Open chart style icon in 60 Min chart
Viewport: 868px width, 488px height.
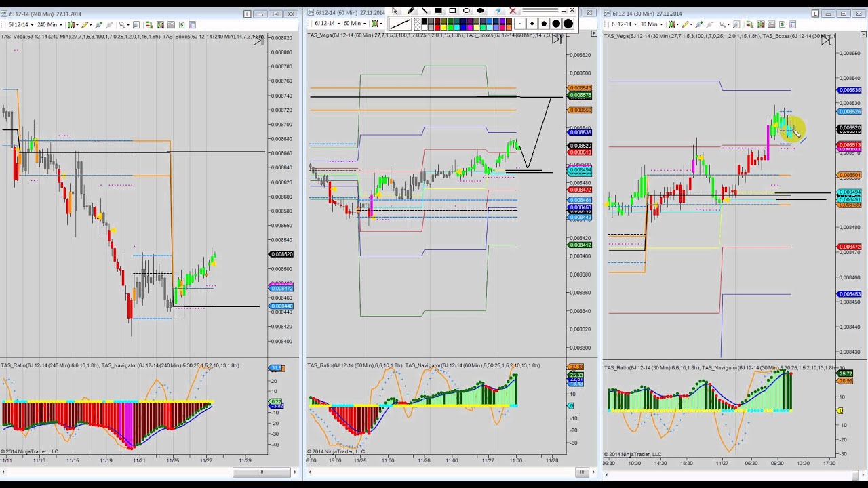coord(374,24)
